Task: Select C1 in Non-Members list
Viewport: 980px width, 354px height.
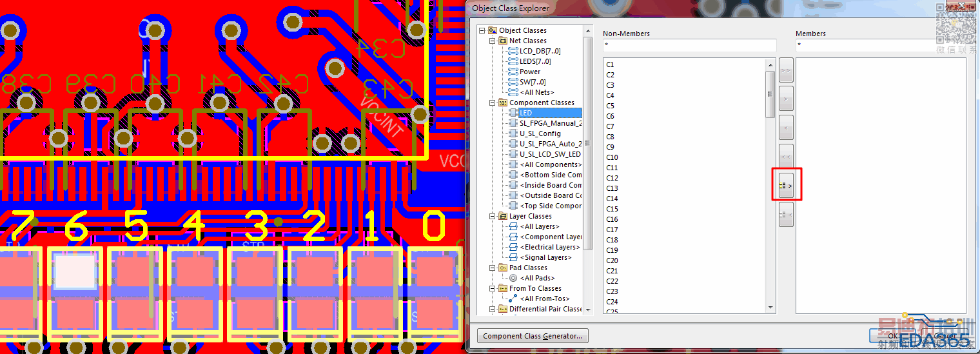Action: pos(610,64)
